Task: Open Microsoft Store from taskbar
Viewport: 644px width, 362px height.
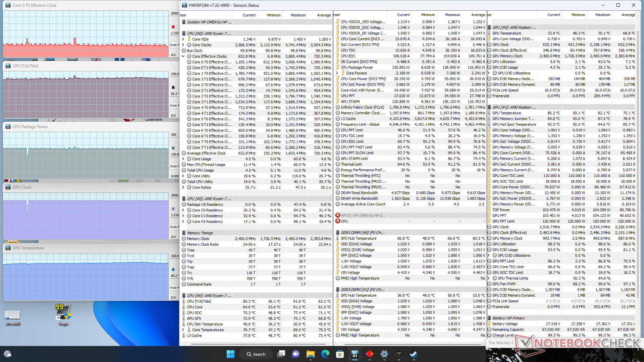Action: point(340,354)
